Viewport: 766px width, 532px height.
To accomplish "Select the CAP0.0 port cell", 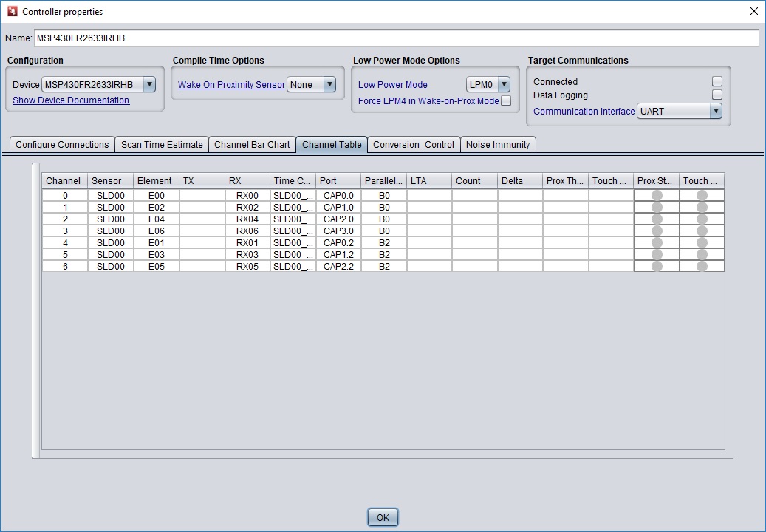I will 338,195.
